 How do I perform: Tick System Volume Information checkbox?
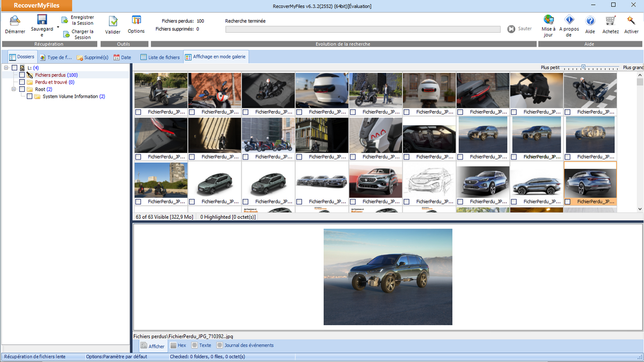point(30,97)
